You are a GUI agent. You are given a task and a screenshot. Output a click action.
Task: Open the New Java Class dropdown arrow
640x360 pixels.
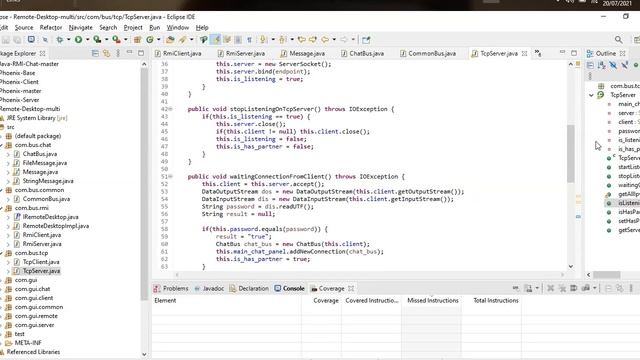click(158, 40)
